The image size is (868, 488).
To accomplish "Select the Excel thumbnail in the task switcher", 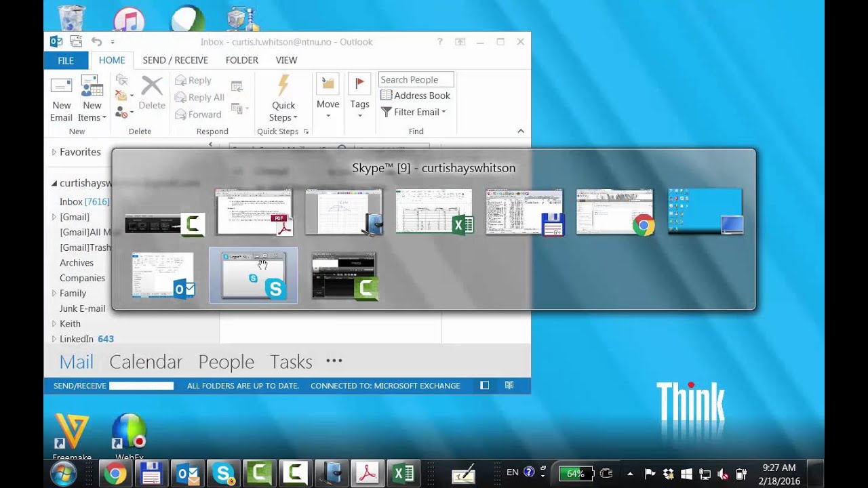I will click(x=434, y=212).
